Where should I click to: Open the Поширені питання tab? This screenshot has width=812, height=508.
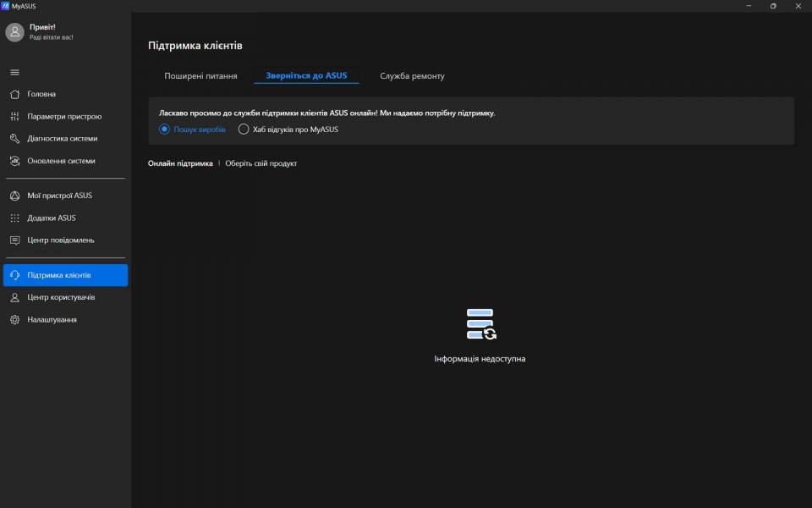click(x=200, y=75)
